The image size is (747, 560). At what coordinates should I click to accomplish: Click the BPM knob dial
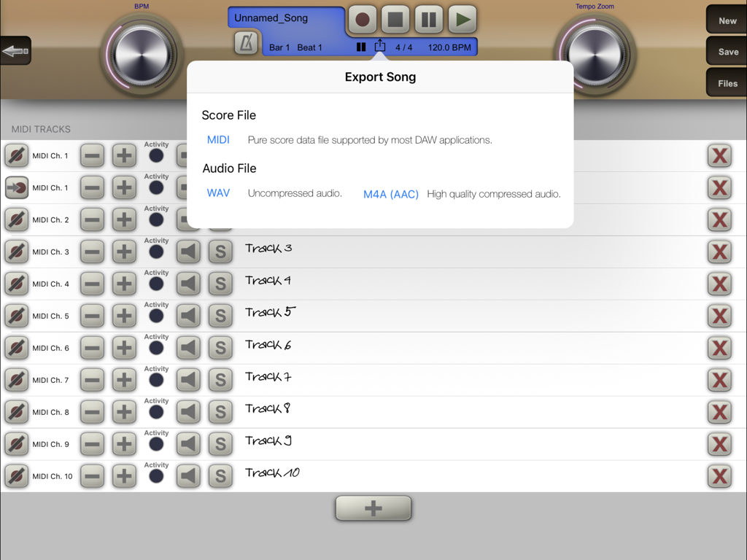(142, 55)
